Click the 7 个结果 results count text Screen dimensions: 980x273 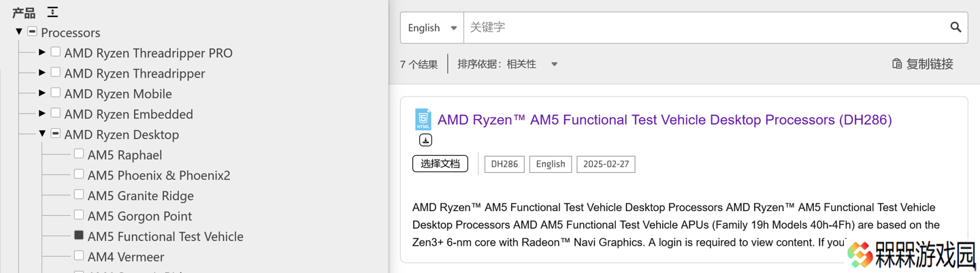tap(419, 65)
